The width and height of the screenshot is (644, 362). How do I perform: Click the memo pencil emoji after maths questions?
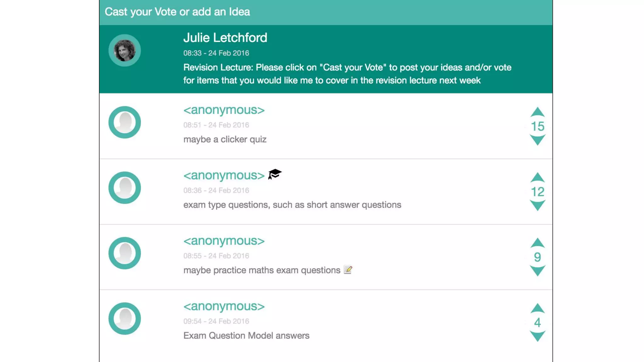348,270
